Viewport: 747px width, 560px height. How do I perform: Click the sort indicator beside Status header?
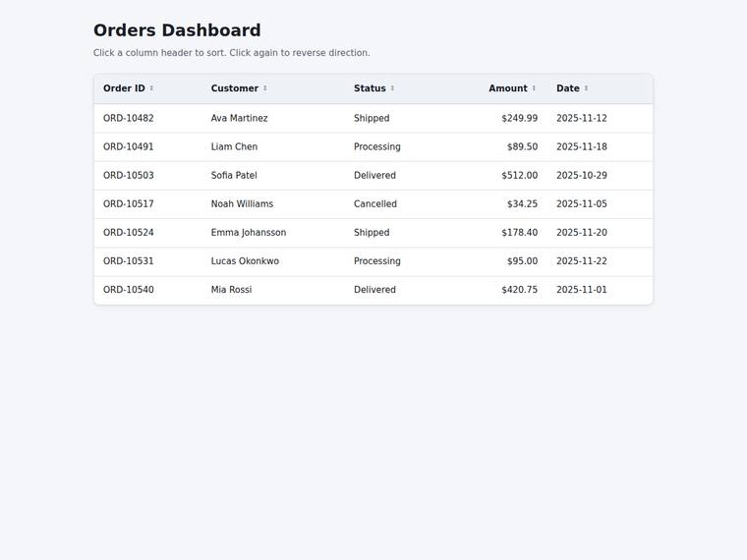(392, 88)
